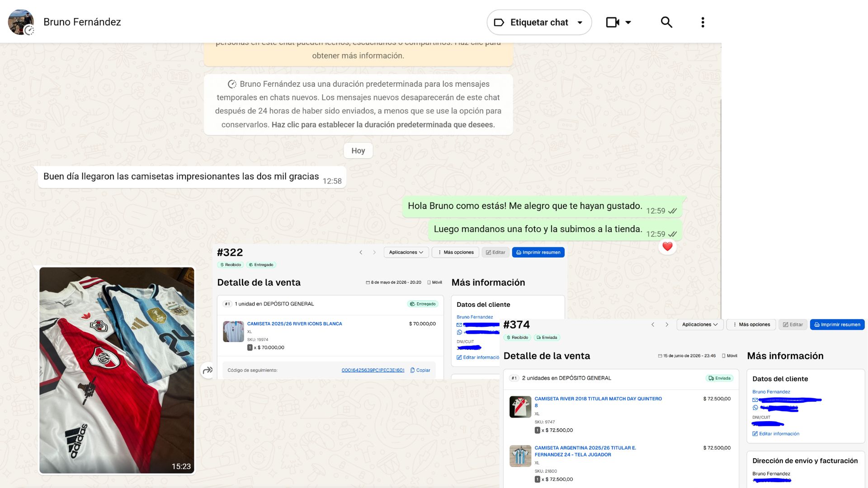The width and height of the screenshot is (868, 488).
Task: Click the Entregado badge in the DEPÓSITO GENERAL row
Action: pos(423,304)
